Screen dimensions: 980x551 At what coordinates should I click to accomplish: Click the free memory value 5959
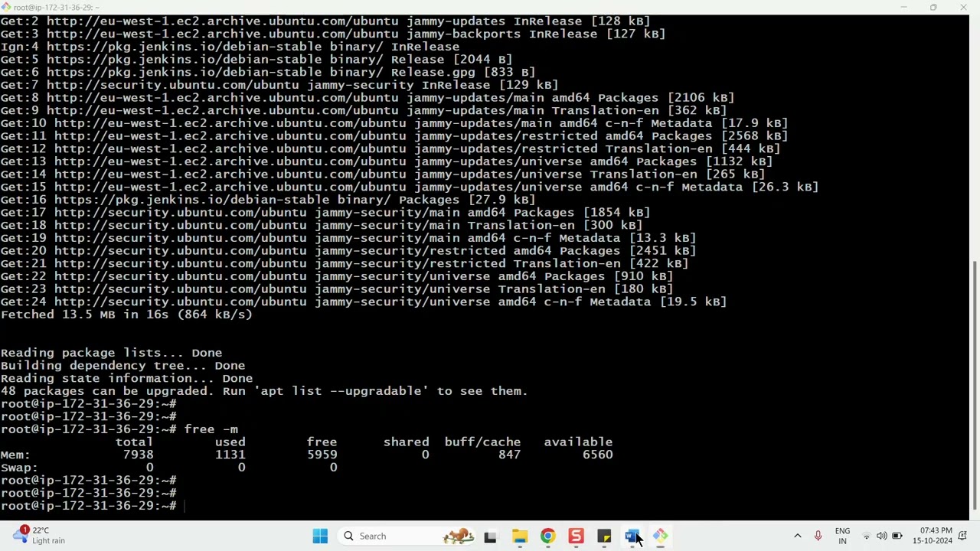click(322, 455)
